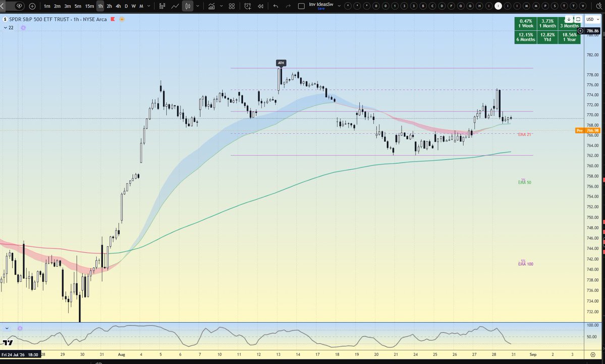Click the 0.47% 1 Week performance cell
This screenshot has width=605, height=364.
pos(525,24)
